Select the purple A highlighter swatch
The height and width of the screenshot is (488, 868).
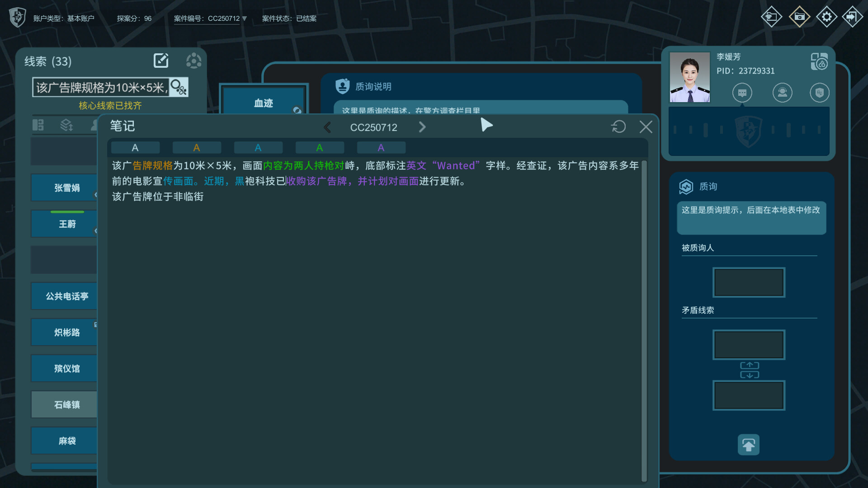pos(381,147)
